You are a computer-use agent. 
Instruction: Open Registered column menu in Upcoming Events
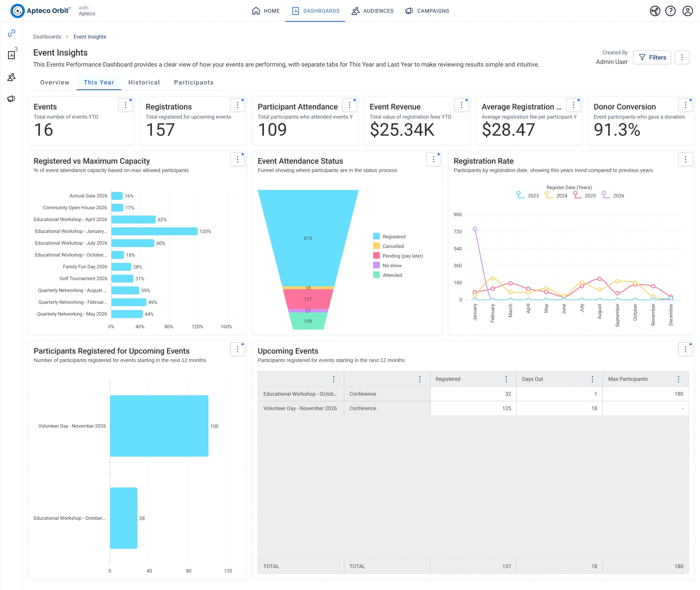pyautogui.click(x=507, y=379)
